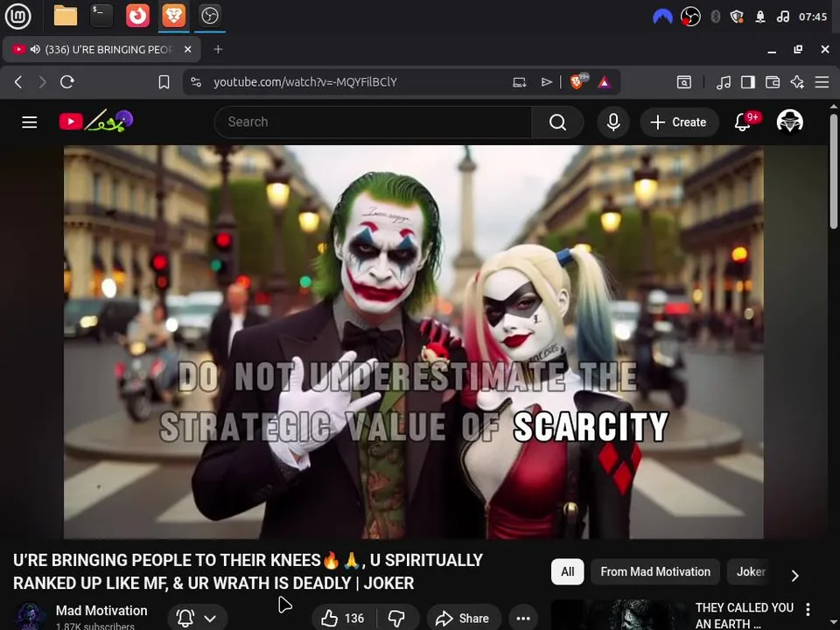Image resolution: width=840 pixels, height=630 pixels.
Task: Click the magnifier search button
Action: pyautogui.click(x=557, y=122)
